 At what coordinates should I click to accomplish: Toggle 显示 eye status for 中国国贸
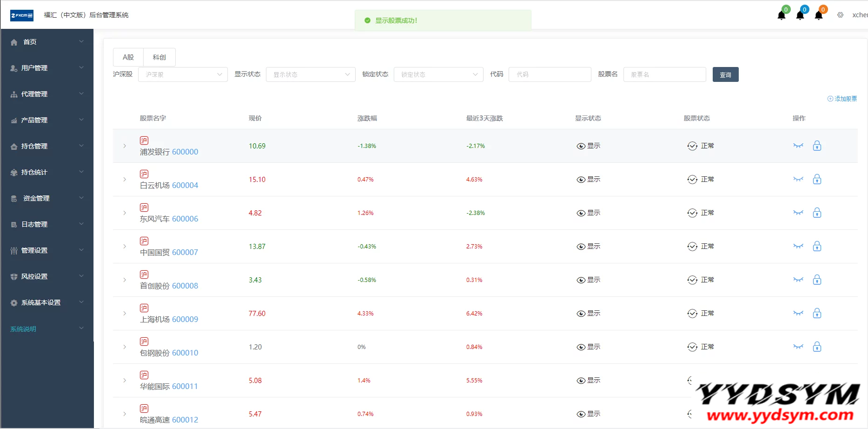[x=588, y=246]
